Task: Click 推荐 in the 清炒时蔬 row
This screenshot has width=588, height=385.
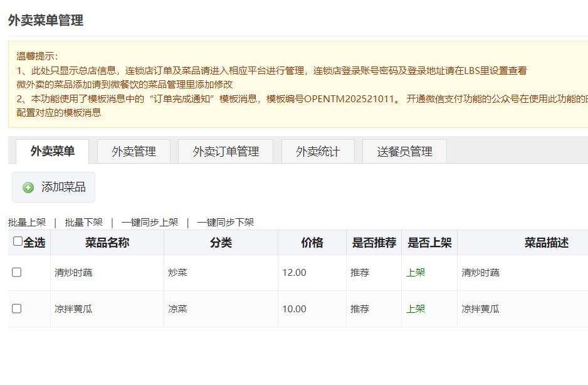Action: click(x=360, y=273)
